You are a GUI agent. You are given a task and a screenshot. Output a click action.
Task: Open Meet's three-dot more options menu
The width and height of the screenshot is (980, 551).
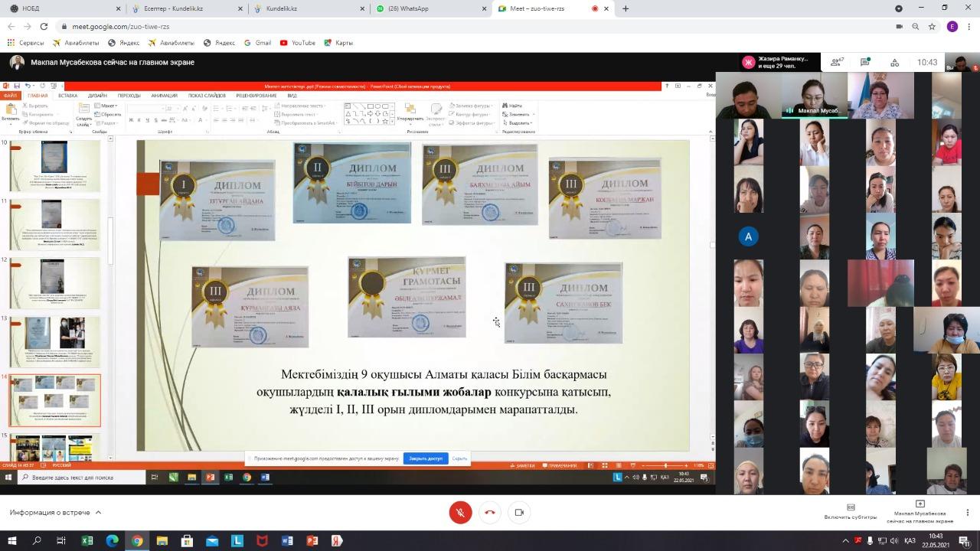(968, 512)
